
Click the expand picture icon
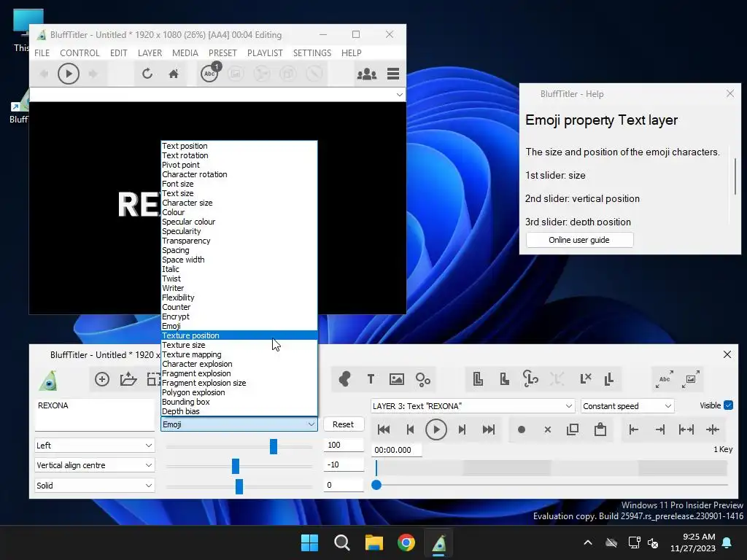[690, 379]
